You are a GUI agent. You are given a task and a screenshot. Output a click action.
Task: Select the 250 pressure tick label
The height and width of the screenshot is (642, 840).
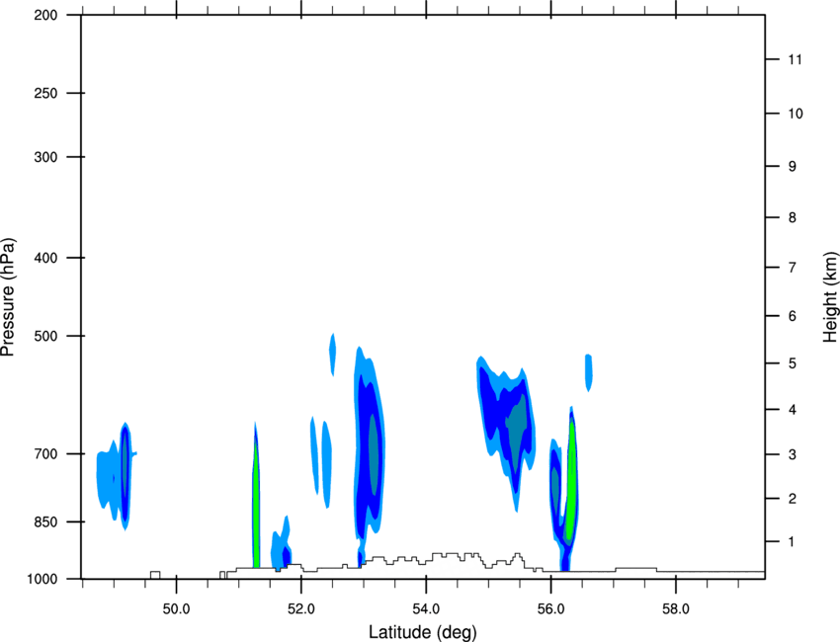(46, 93)
